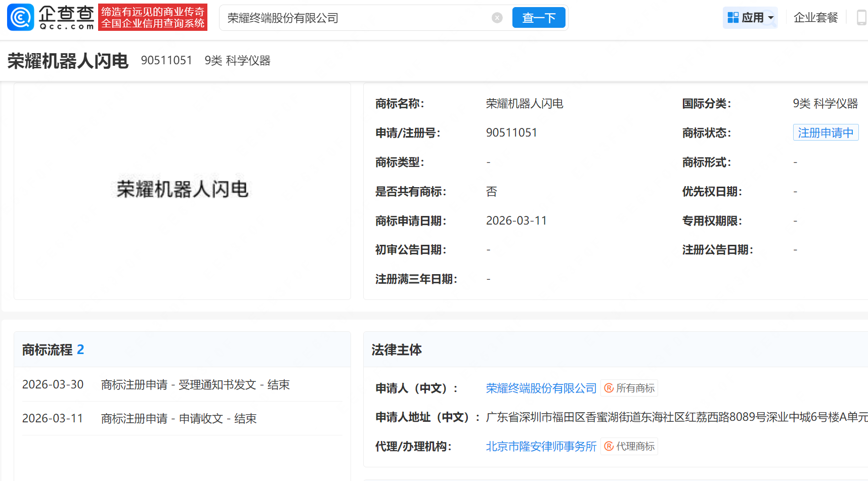Viewport: 868px width, 481px height.
Task: Click the Qcc.com logo icon
Action: pyautogui.click(x=21, y=17)
